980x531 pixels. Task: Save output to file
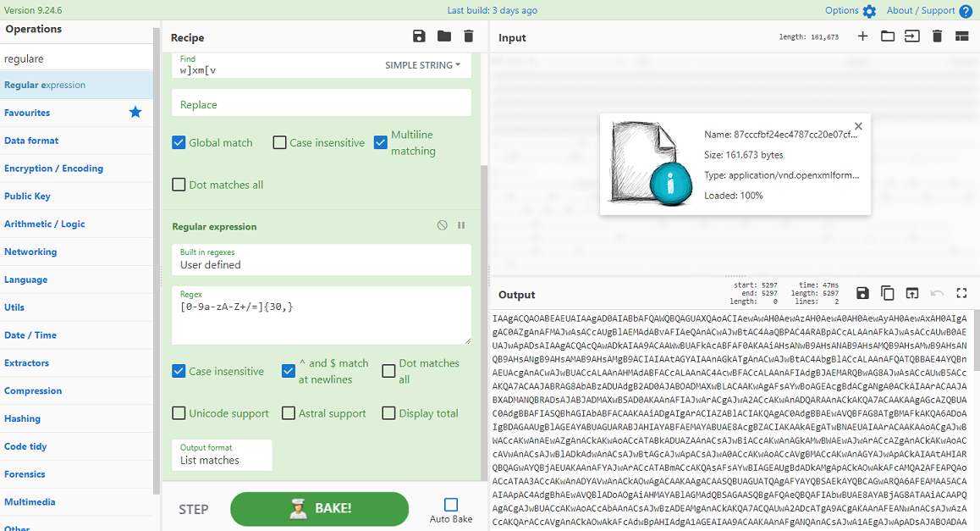tap(862, 293)
